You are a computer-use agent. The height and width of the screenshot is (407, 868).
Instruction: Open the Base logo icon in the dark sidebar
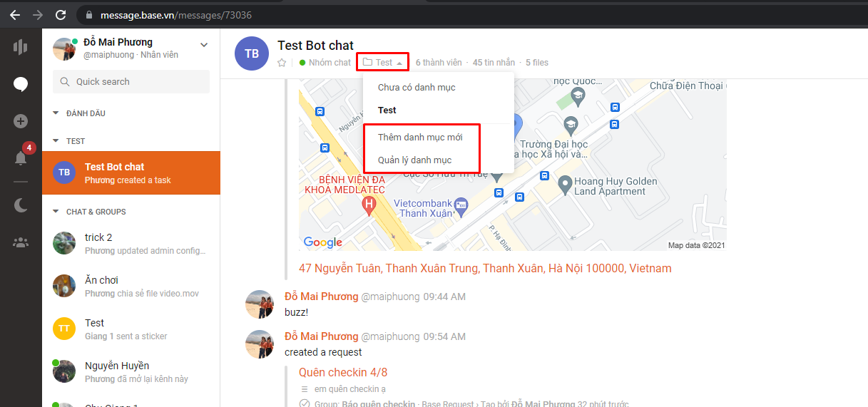coord(21,47)
